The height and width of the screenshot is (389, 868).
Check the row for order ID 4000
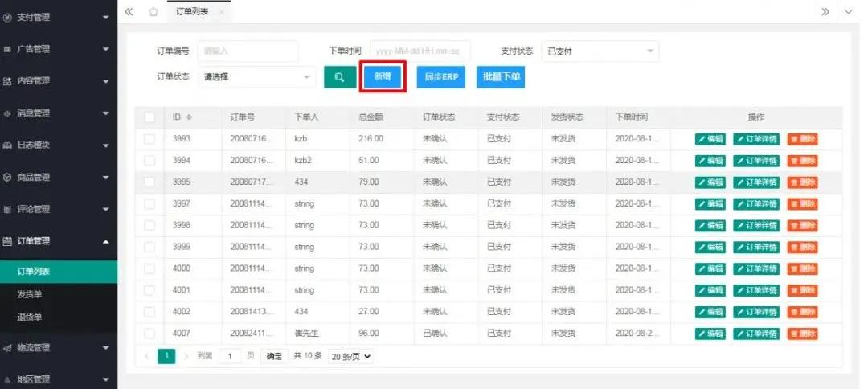coord(149,268)
